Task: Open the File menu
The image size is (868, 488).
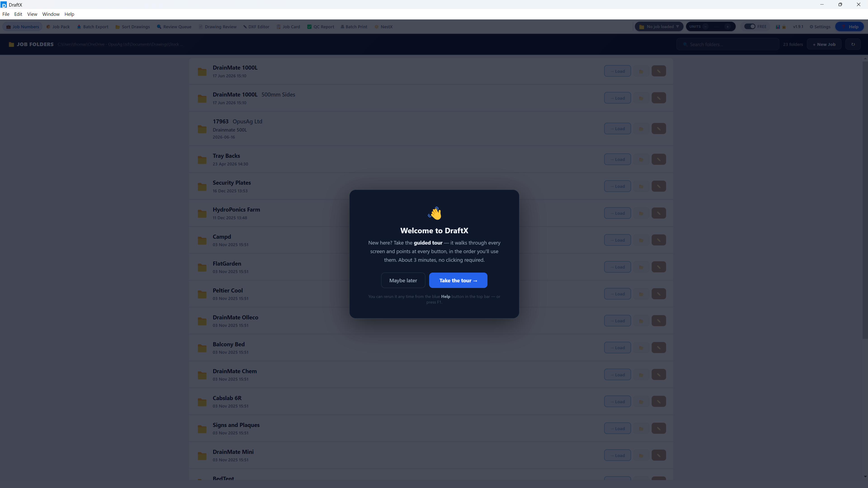Action: point(6,14)
